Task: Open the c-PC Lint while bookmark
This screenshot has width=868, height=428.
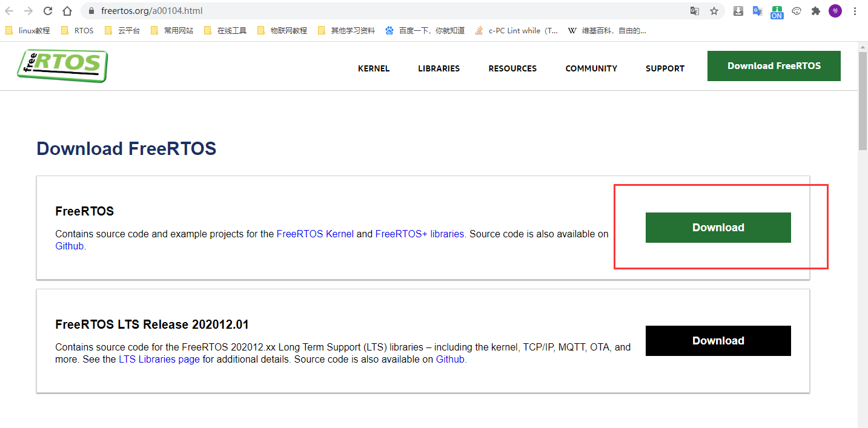Action: coord(517,30)
